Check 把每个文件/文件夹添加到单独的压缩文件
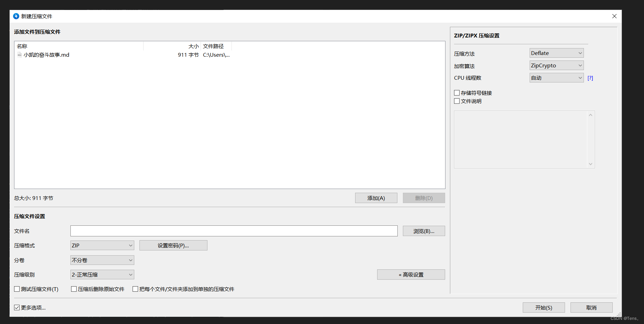This screenshot has width=644, height=324. pos(135,289)
